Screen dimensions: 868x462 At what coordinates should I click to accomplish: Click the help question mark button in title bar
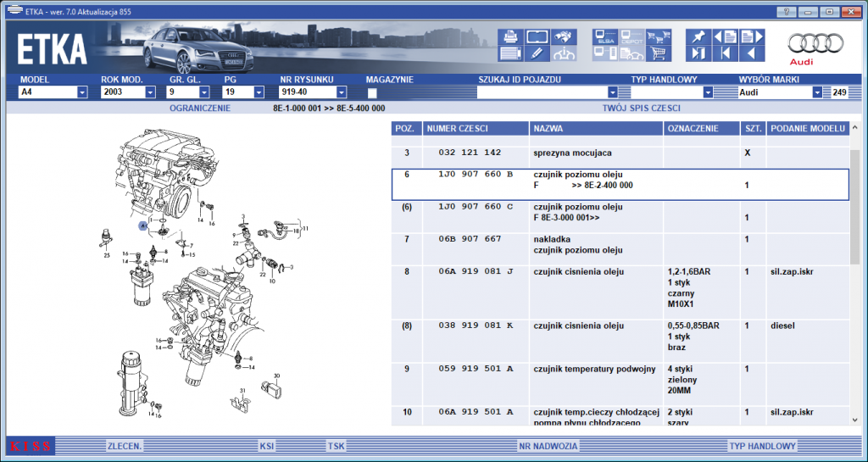coord(787,12)
